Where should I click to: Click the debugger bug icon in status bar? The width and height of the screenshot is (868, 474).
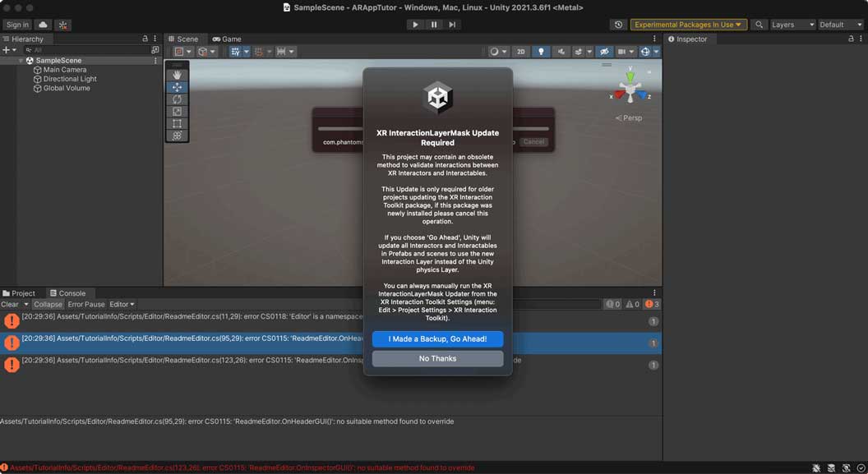pyautogui.click(x=816, y=468)
